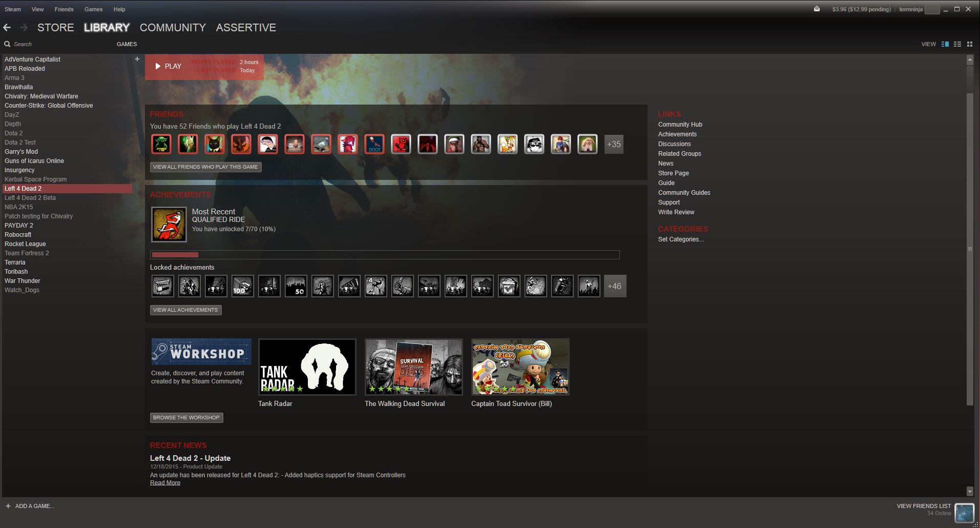Select the locked tombstone checkmark achievement
The width and height of the screenshot is (980, 528).
509,286
